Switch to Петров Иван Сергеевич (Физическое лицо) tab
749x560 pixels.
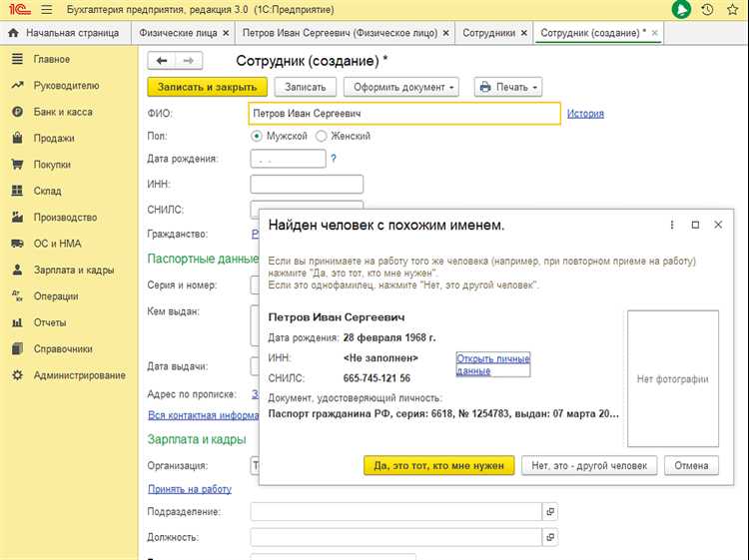pos(340,33)
